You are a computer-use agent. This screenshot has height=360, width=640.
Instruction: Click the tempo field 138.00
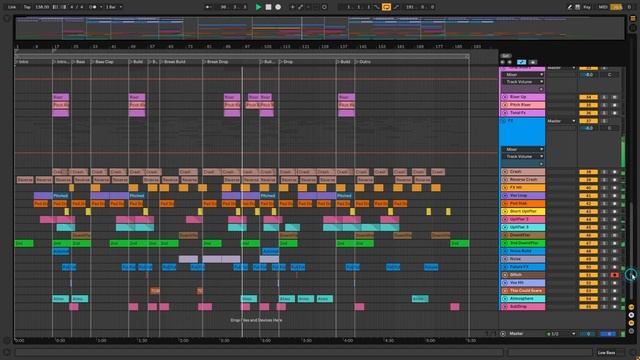click(x=42, y=7)
